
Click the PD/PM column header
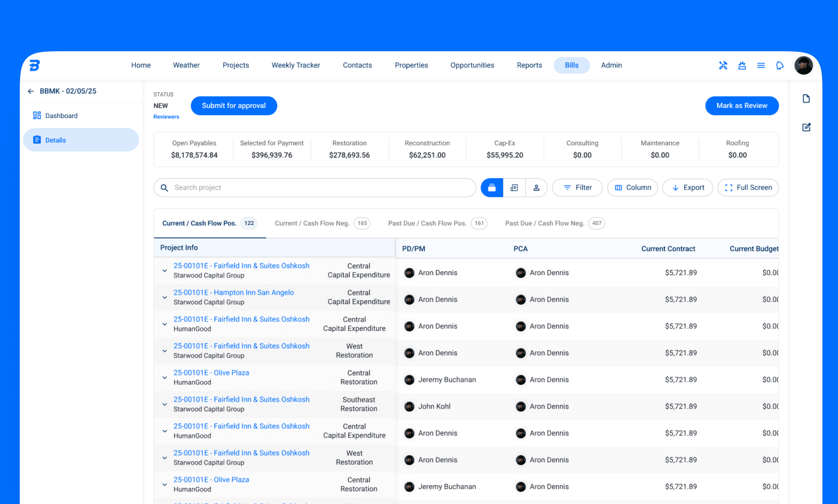414,249
